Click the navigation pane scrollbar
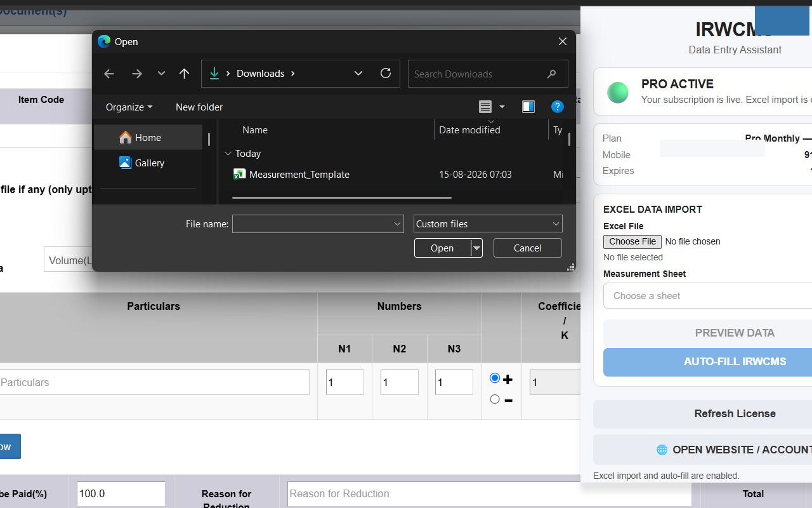Image resolution: width=812 pixels, height=508 pixels. click(209, 140)
